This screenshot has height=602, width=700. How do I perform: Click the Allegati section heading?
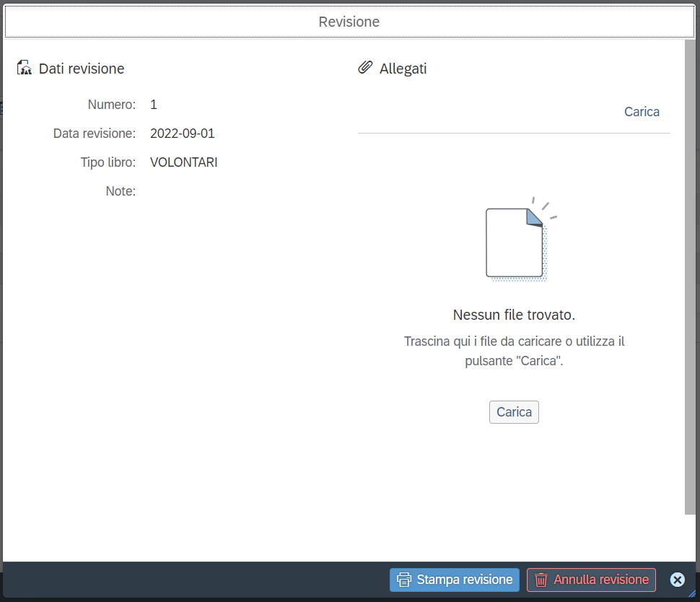403,69
